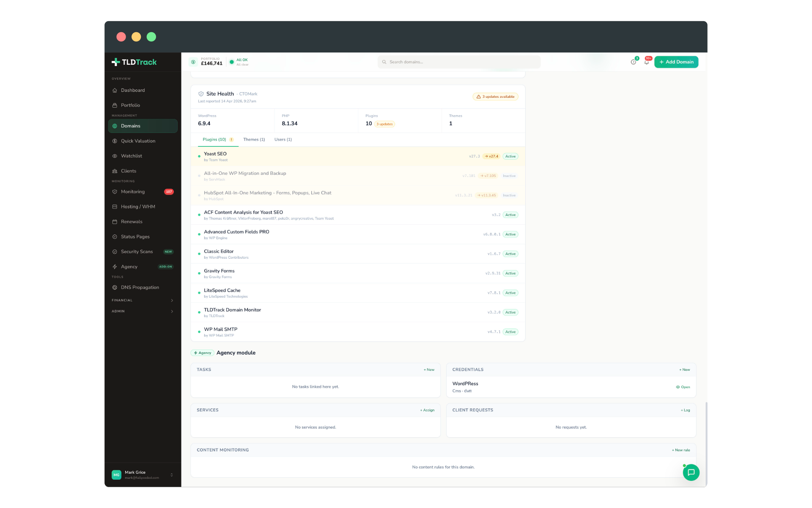Image resolution: width=812 pixels, height=508 pixels.
Task: Open Status Pages in the sidebar
Action: tap(143, 237)
